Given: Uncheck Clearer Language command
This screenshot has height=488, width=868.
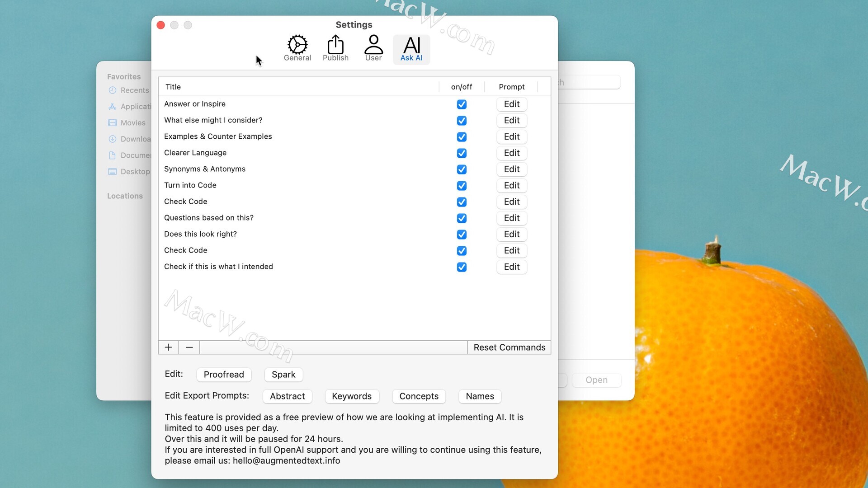Looking at the screenshot, I should pyautogui.click(x=462, y=153).
